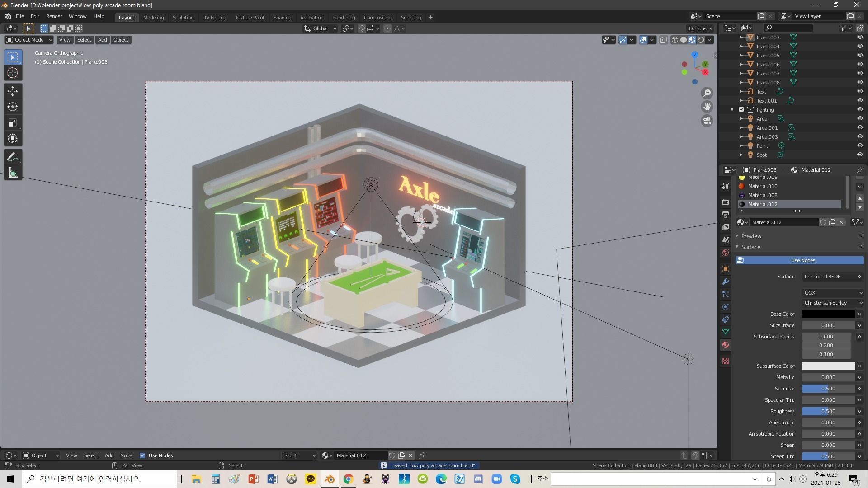The height and width of the screenshot is (488, 868).
Task: Toggle viewport gizmos display
Action: pos(623,40)
